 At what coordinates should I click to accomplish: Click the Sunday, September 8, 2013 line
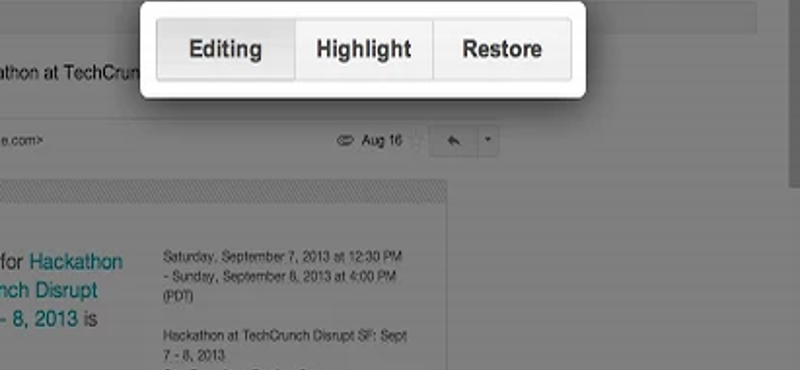pyautogui.click(x=280, y=277)
